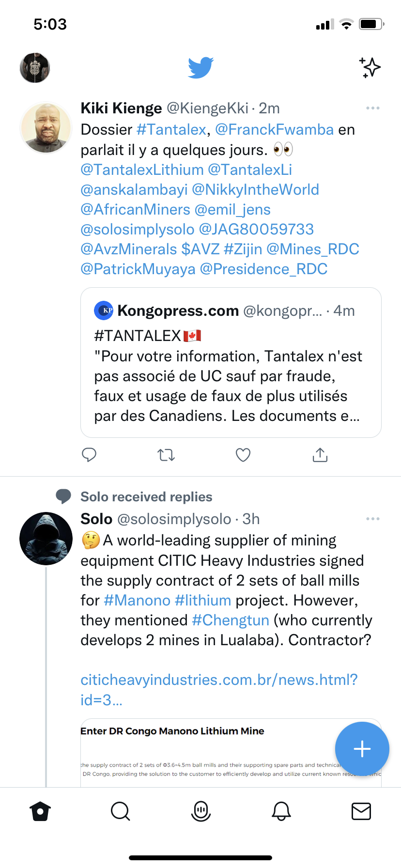Go to the Home tab
This screenshot has width=401, height=868.
point(40,811)
